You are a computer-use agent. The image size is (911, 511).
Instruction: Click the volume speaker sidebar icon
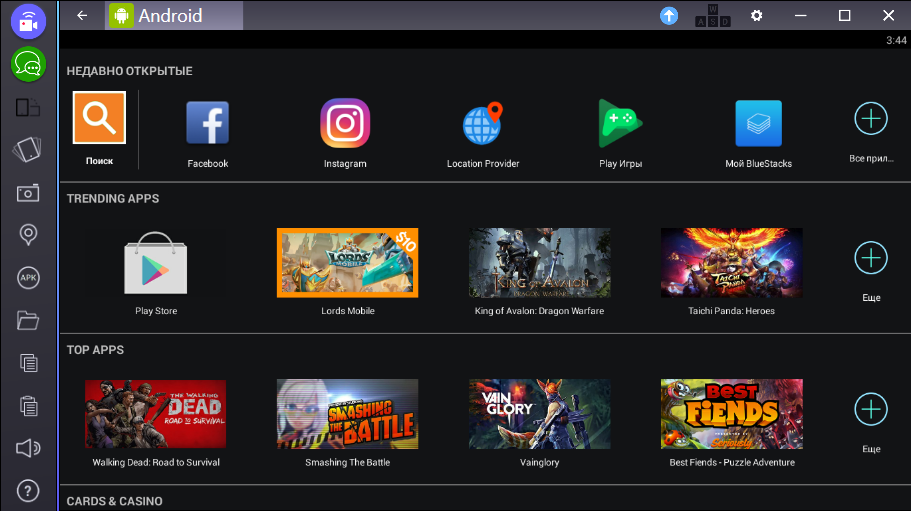click(28, 448)
